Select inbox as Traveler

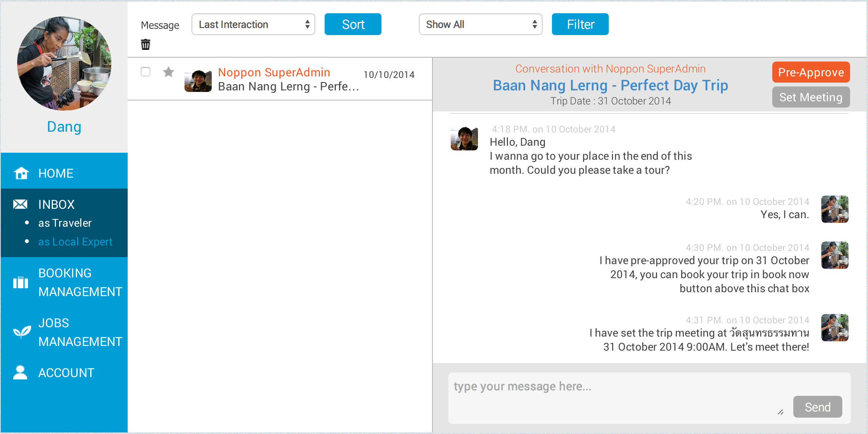click(x=65, y=223)
